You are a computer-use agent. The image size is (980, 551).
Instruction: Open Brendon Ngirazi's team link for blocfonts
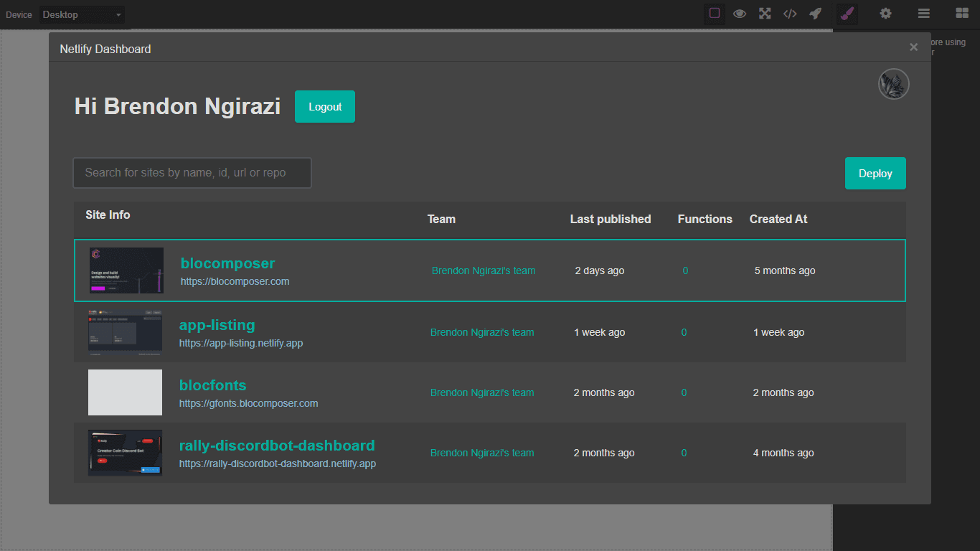482,392
